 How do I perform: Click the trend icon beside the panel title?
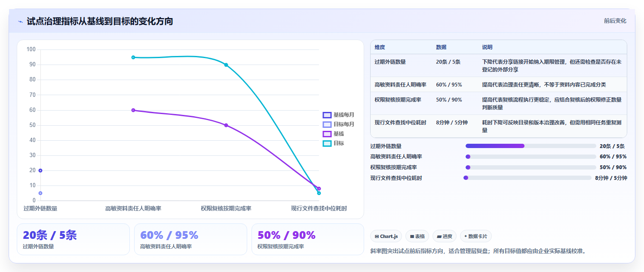click(x=20, y=22)
